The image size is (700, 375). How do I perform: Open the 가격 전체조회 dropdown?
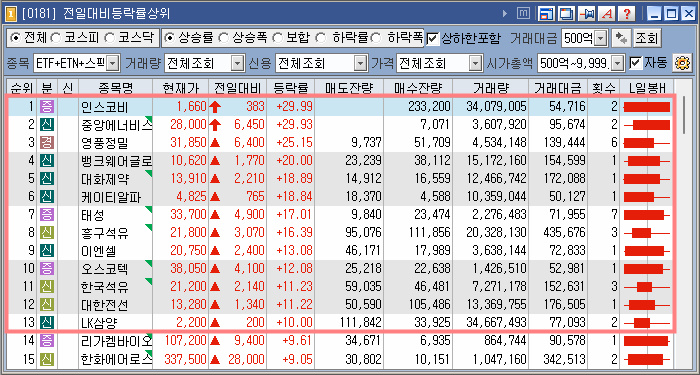tap(476, 63)
